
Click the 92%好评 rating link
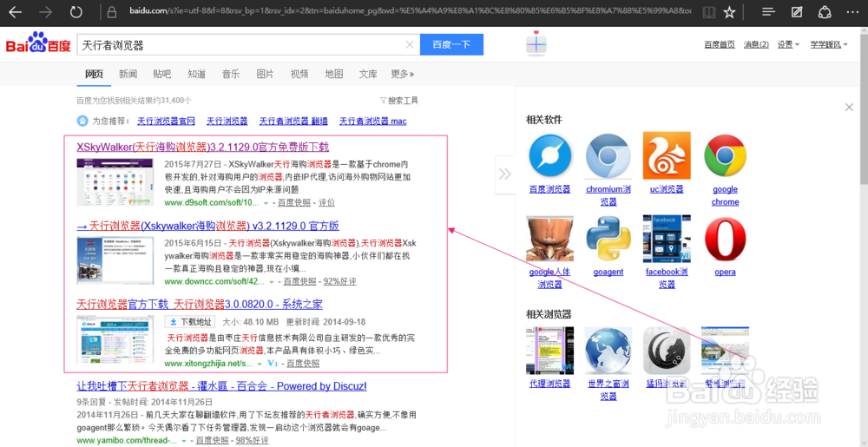[x=340, y=281]
